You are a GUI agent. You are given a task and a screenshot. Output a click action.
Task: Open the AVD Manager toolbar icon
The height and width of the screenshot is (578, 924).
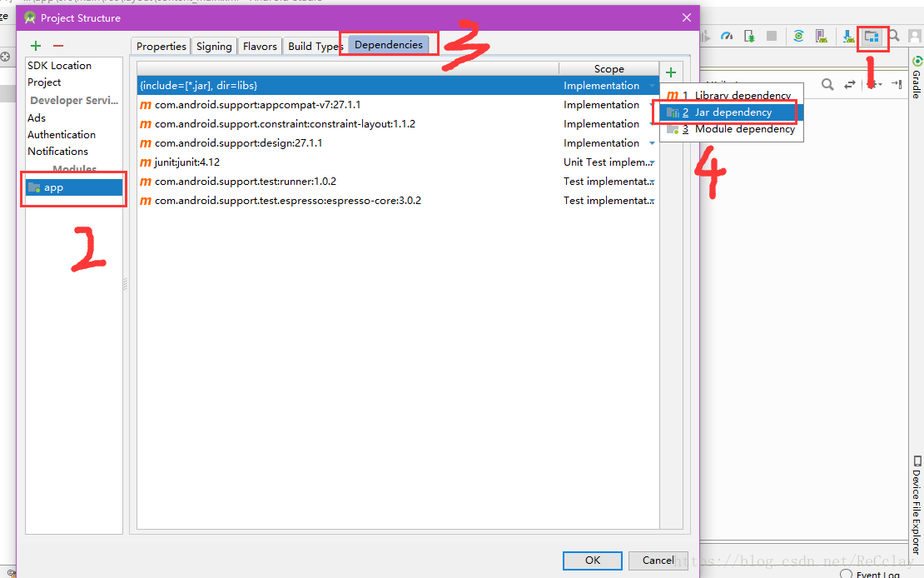[821, 37]
